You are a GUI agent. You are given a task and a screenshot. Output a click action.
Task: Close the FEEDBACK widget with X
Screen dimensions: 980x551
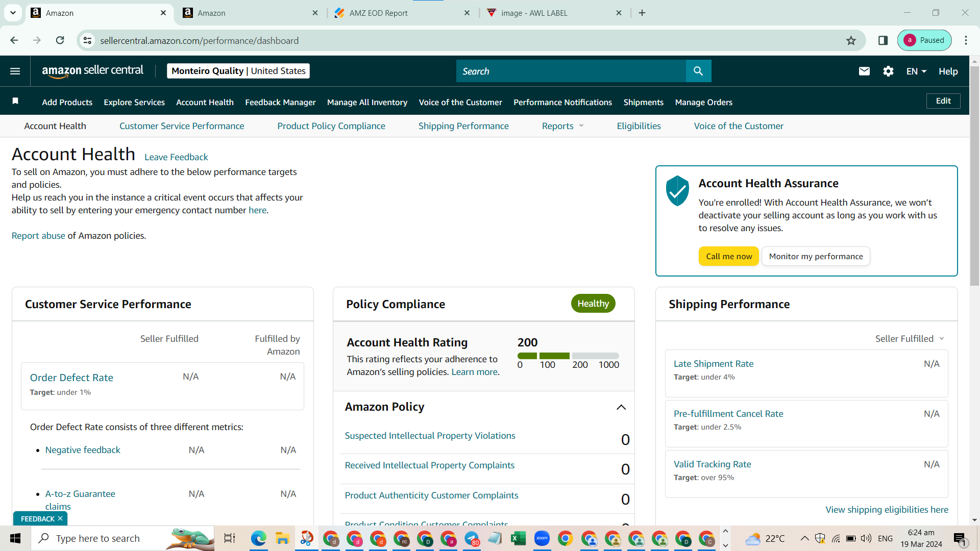(60, 518)
